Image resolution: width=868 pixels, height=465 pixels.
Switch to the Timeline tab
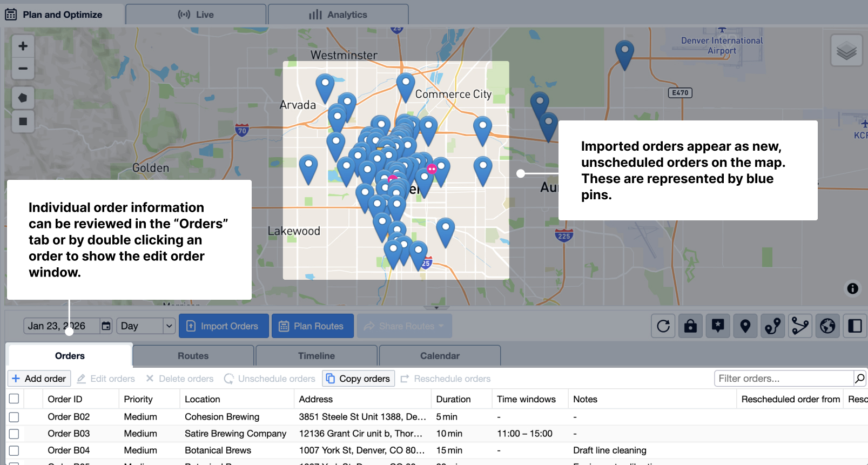[316, 356]
